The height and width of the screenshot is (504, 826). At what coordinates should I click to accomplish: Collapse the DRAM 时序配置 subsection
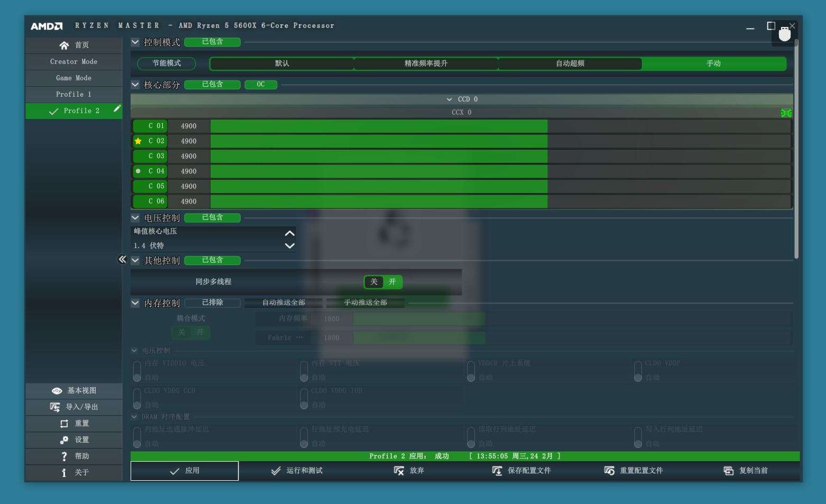(x=134, y=417)
